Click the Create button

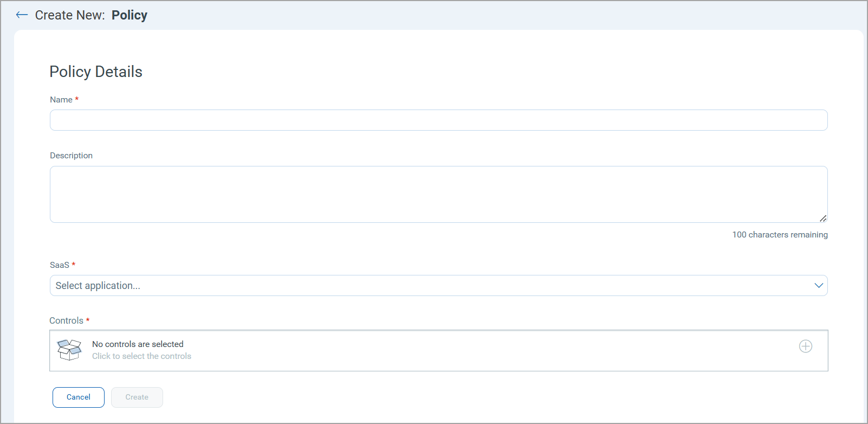137,397
